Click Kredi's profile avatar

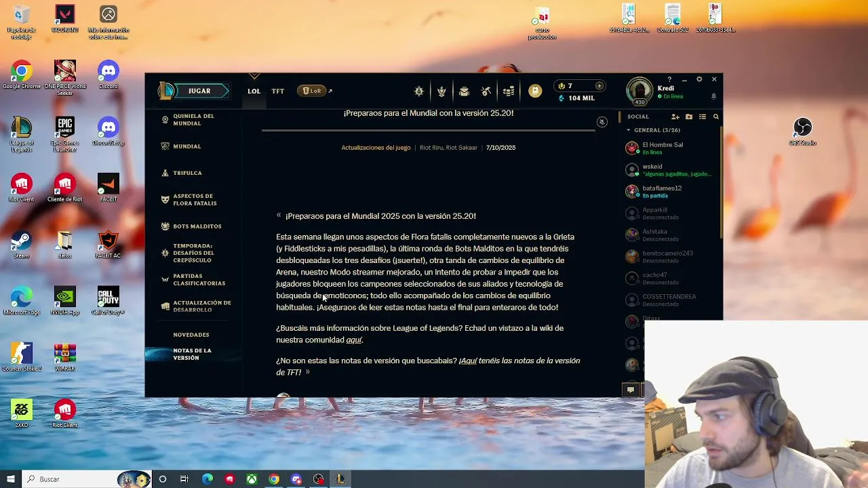(639, 91)
